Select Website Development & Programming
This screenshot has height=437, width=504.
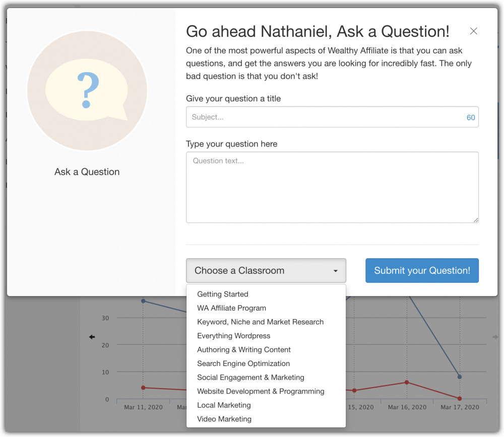[261, 391]
